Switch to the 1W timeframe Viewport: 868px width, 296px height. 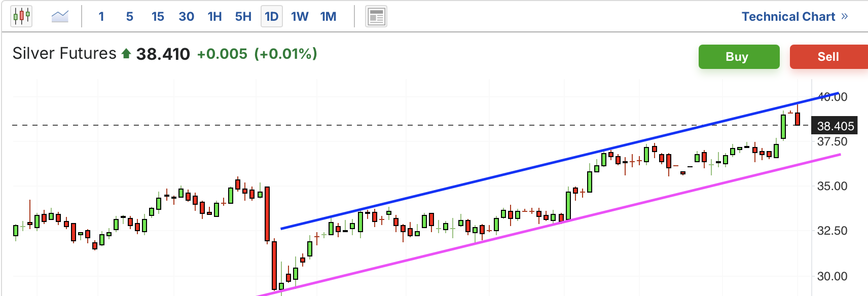(x=300, y=17)
